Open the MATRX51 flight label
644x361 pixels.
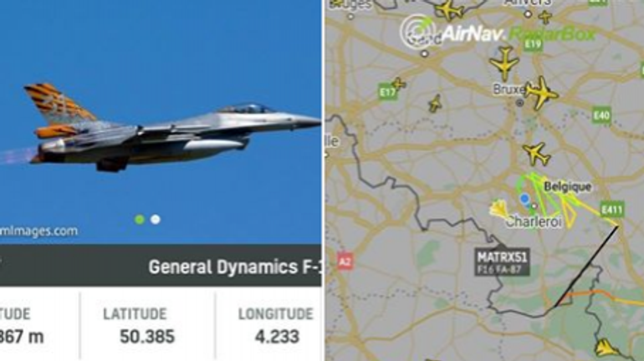point(502,262)
